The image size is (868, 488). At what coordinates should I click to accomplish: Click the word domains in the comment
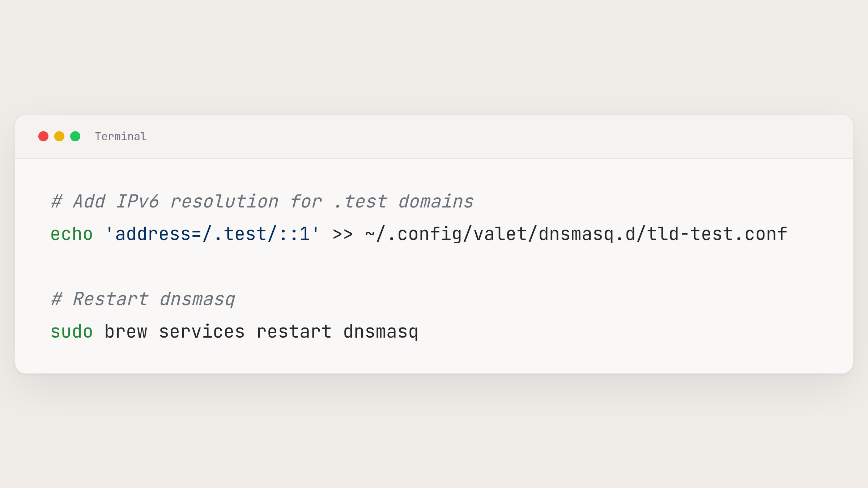436,201
